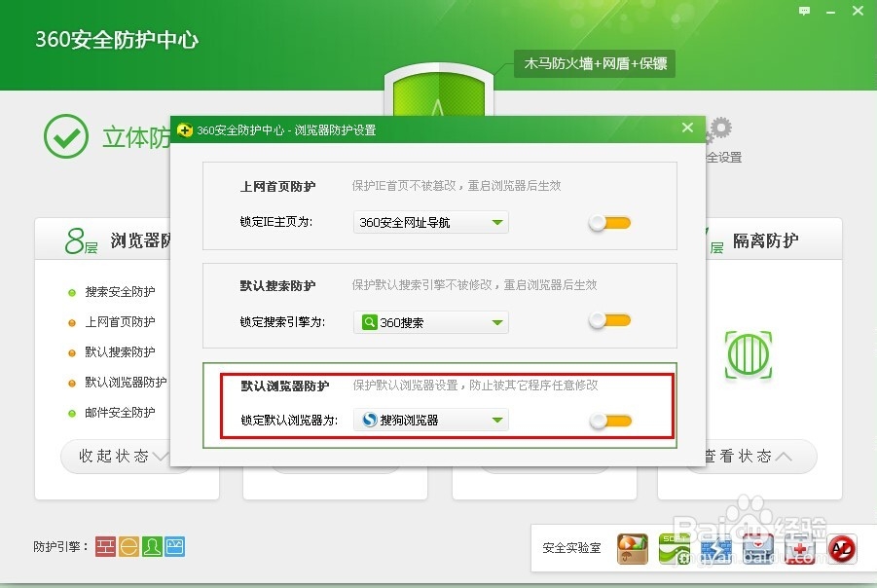The height and width of the screenshot is (588, 877).
Task: Select the blue firewall lightning icon
Action: tap(717, 548)
